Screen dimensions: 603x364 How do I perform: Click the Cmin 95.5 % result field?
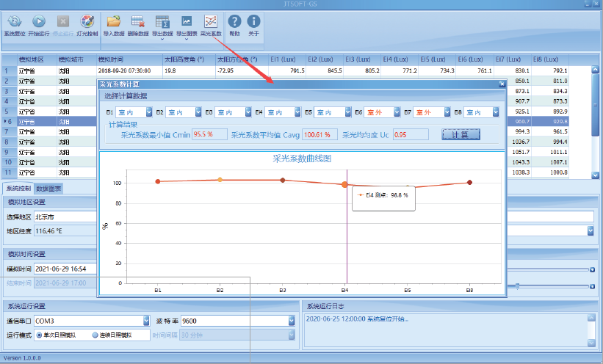point(209,134)
